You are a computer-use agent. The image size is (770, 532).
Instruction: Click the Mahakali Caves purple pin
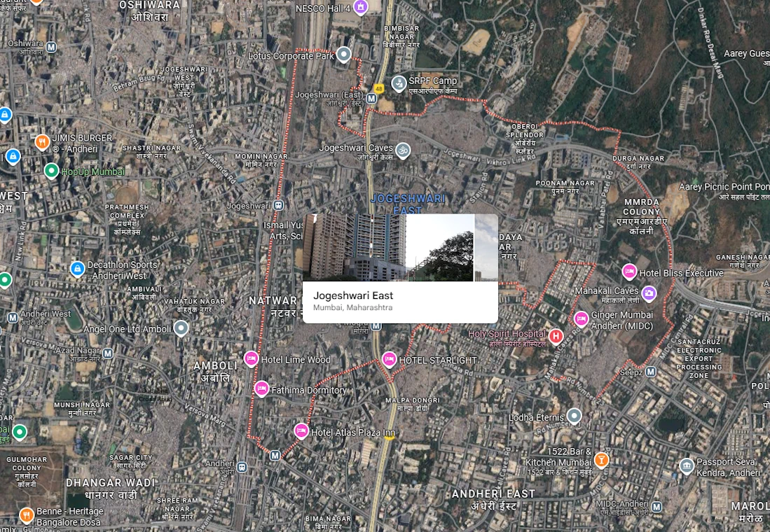649,293
